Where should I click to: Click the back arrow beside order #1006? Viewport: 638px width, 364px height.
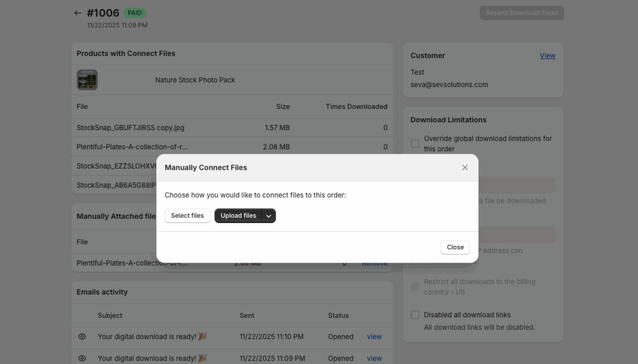77,13
